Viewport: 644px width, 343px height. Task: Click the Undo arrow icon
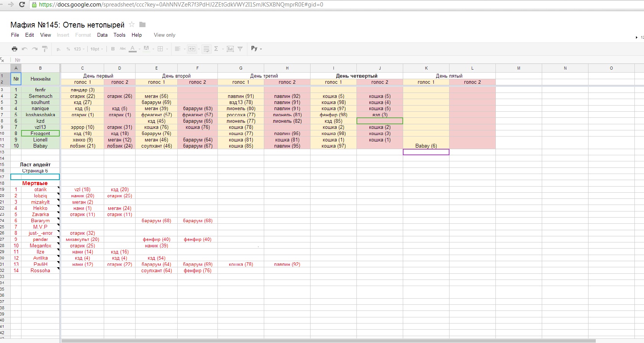click(25, 49)
